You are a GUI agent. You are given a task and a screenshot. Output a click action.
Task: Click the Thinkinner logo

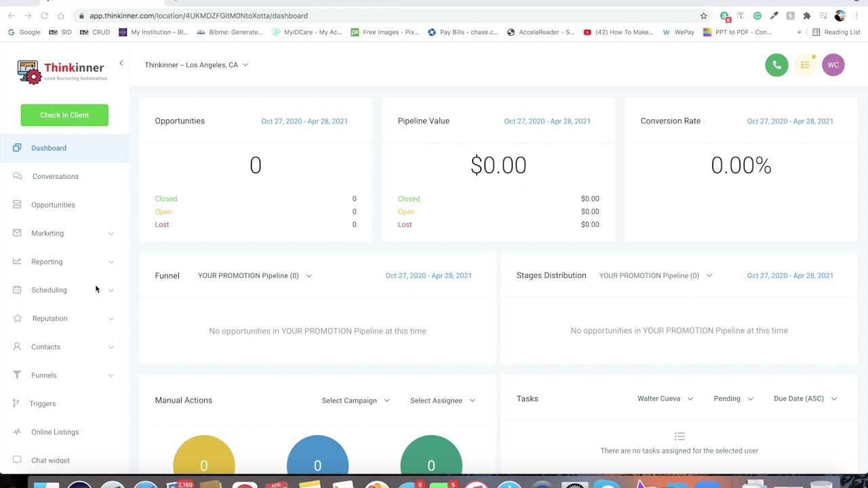62,71
